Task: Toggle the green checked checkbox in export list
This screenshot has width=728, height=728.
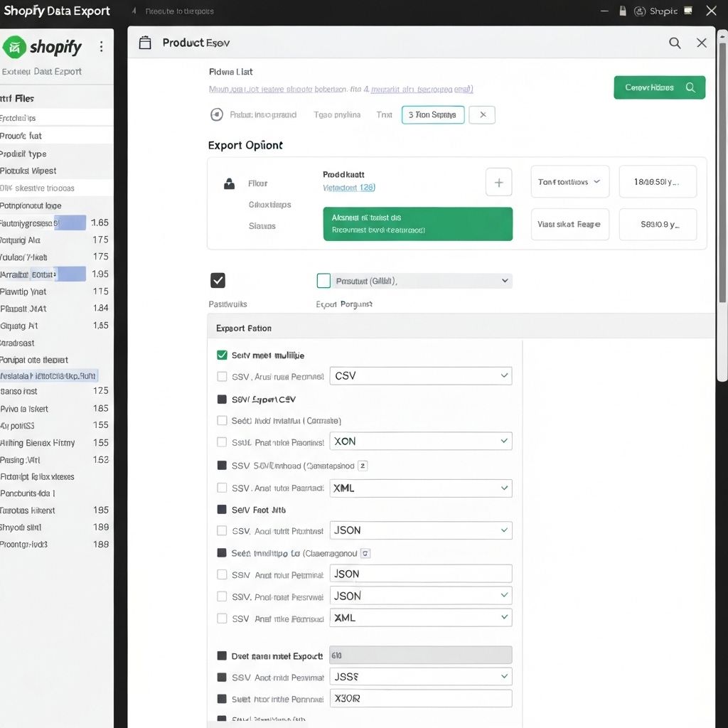Action: pos(222,355)
